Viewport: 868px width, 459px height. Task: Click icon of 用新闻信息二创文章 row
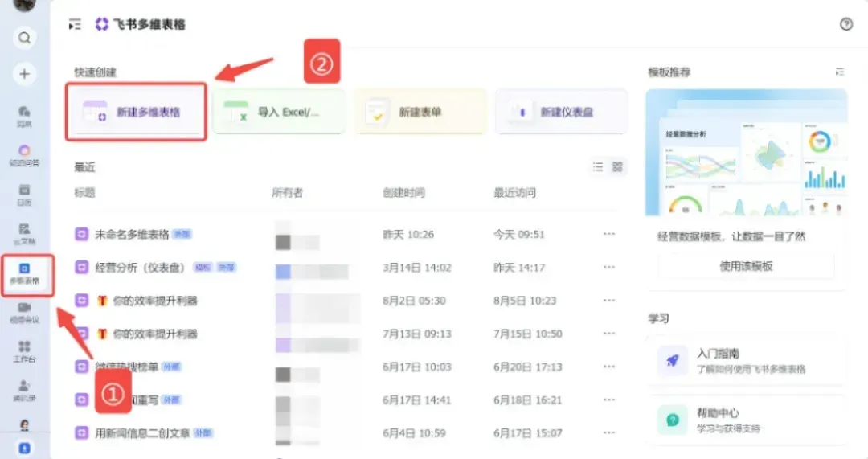coord(81,433)
